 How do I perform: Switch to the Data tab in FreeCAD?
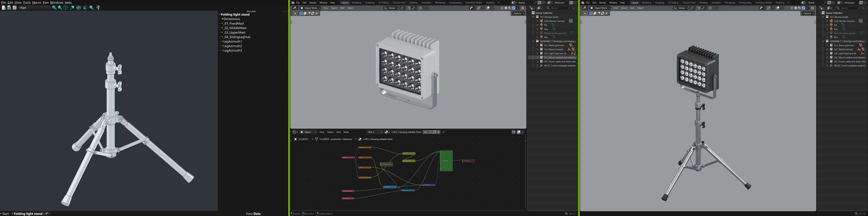point(257,214)
